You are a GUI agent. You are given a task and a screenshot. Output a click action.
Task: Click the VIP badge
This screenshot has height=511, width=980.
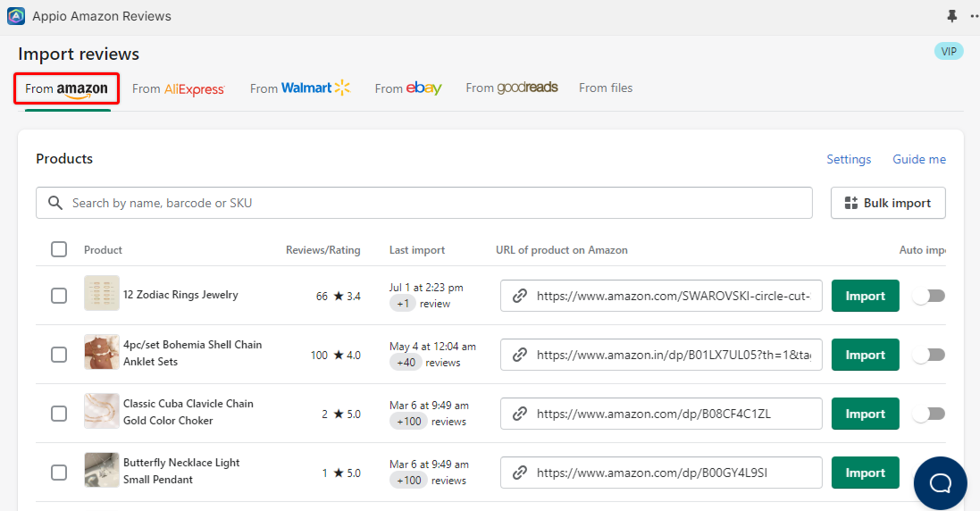pyautogui.click(x=948, y=51)
